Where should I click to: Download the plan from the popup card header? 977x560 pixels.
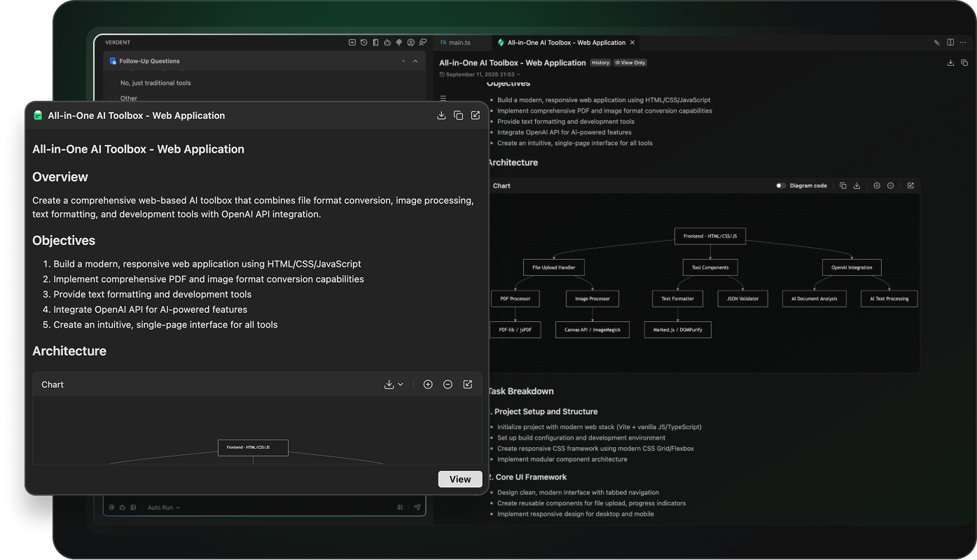(441, 115)
